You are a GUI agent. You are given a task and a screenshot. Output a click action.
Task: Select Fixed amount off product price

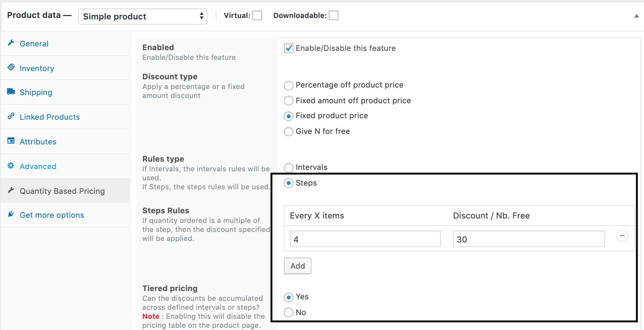pyautogui.click(x=289, y=101)
